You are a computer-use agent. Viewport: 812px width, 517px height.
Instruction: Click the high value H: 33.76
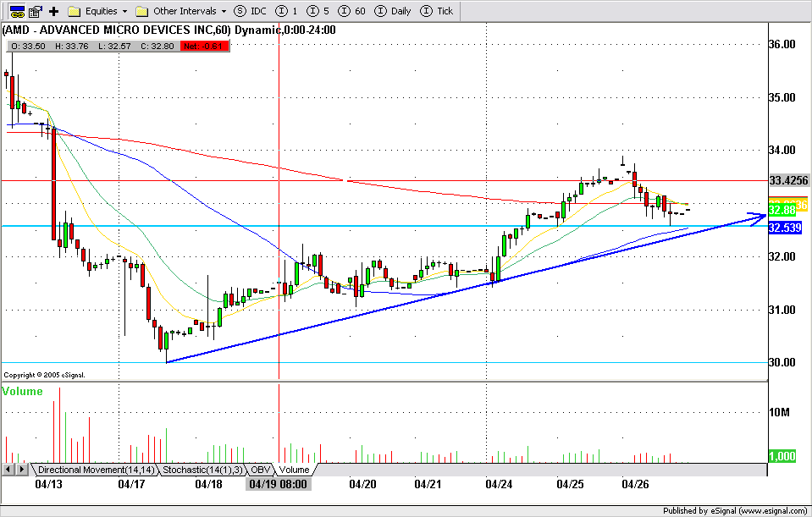[x=71, y=46]
